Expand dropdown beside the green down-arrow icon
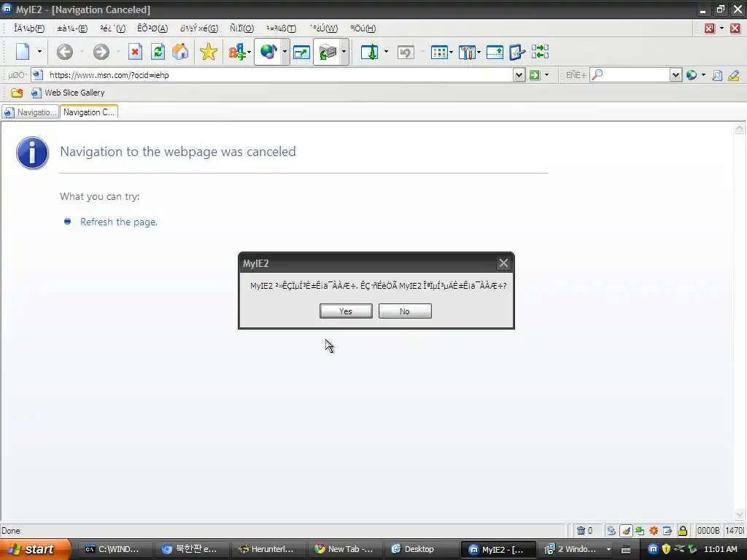This screenshot has width=747, height=560. (x=386, y=52)
